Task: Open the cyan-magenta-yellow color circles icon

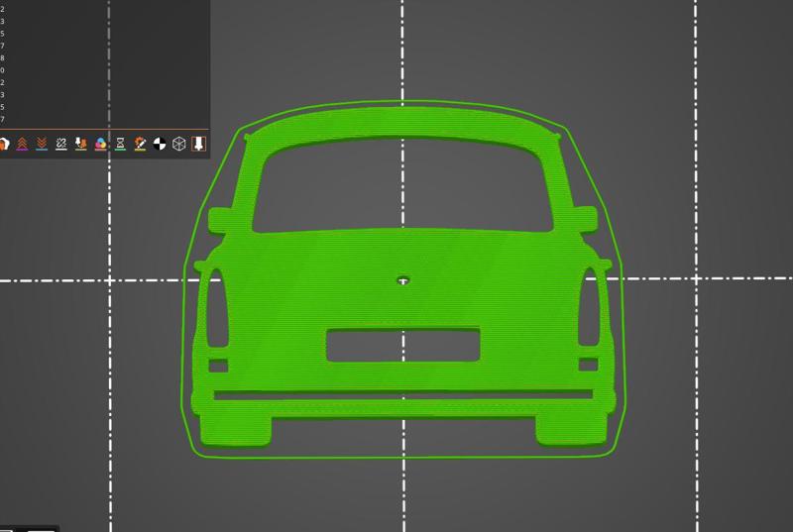Action: [101, 144]
